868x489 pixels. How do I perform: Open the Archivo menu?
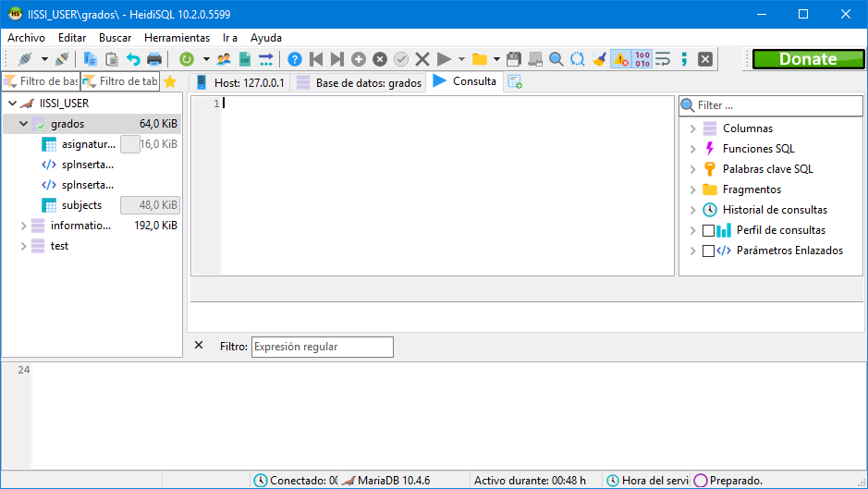coord(26,38)
